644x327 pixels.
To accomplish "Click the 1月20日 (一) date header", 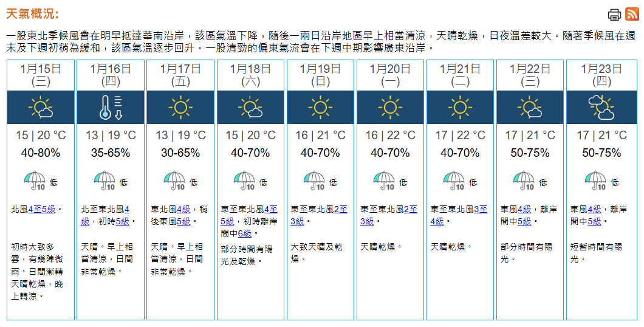I will tap(390, 74).
